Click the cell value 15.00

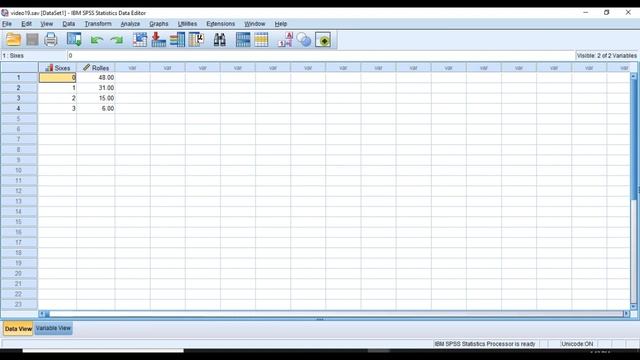[96, 98]
